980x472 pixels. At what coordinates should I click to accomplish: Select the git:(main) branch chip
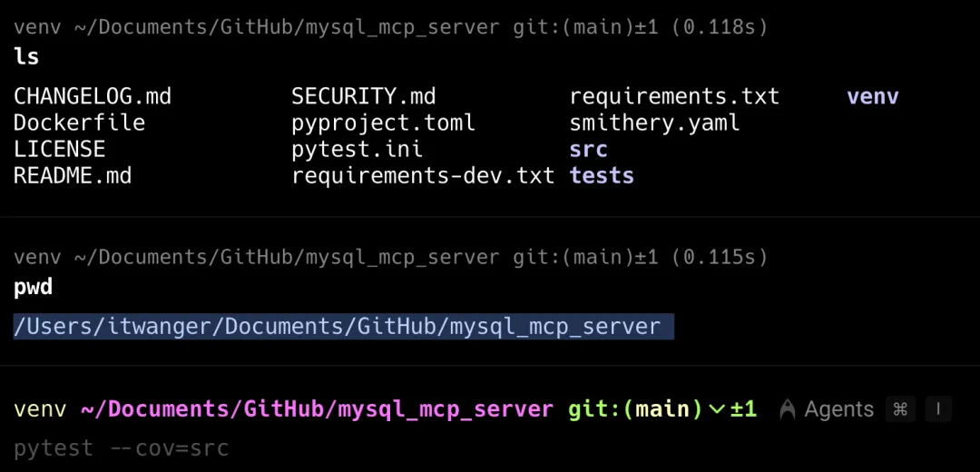637,409
